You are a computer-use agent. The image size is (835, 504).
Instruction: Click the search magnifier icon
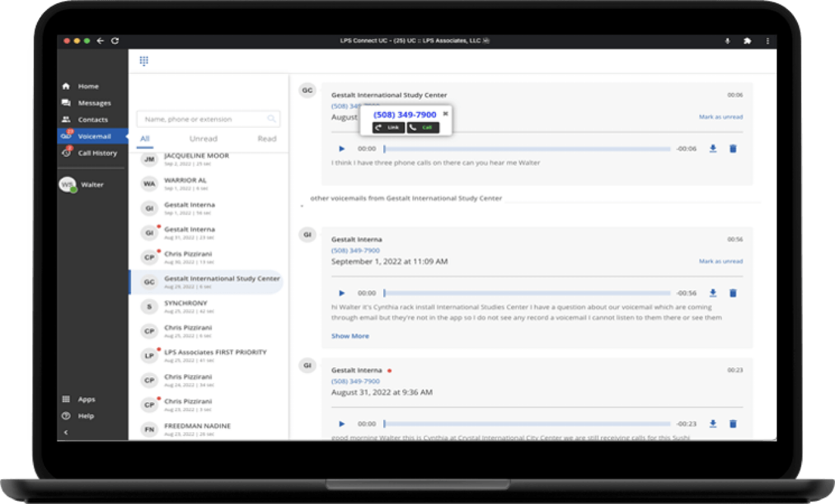point(271,119)
